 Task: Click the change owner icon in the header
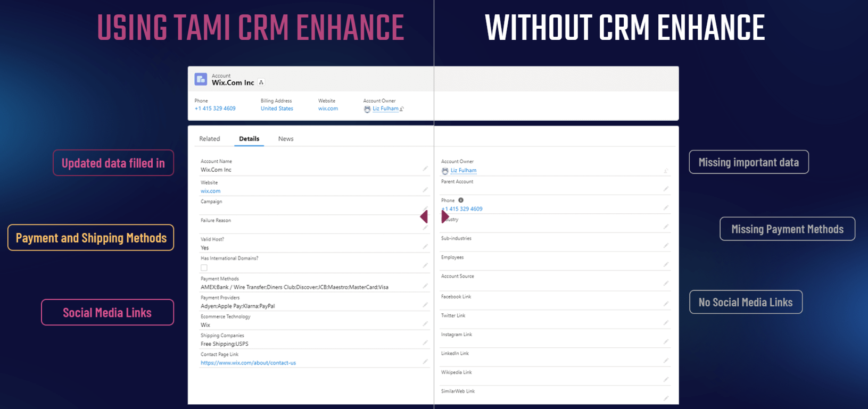402,109
